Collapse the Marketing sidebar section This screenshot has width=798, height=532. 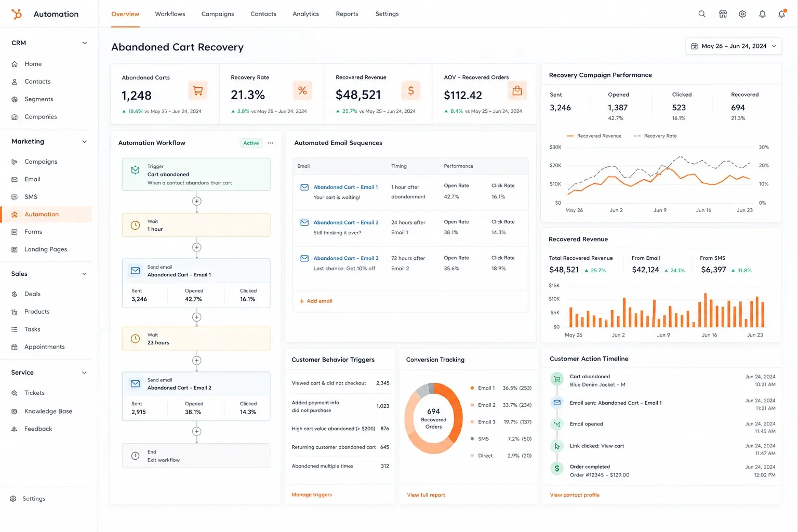point(85,141)
